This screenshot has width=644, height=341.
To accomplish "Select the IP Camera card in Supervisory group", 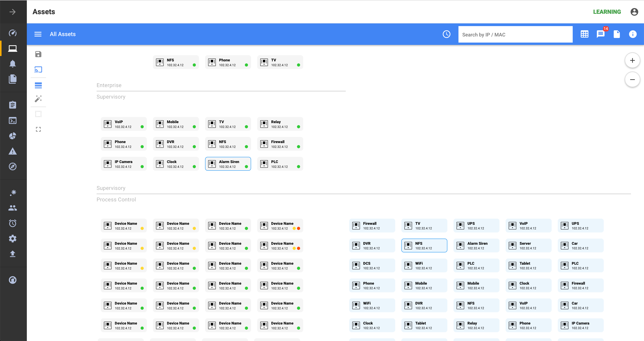I will point(124,164).
